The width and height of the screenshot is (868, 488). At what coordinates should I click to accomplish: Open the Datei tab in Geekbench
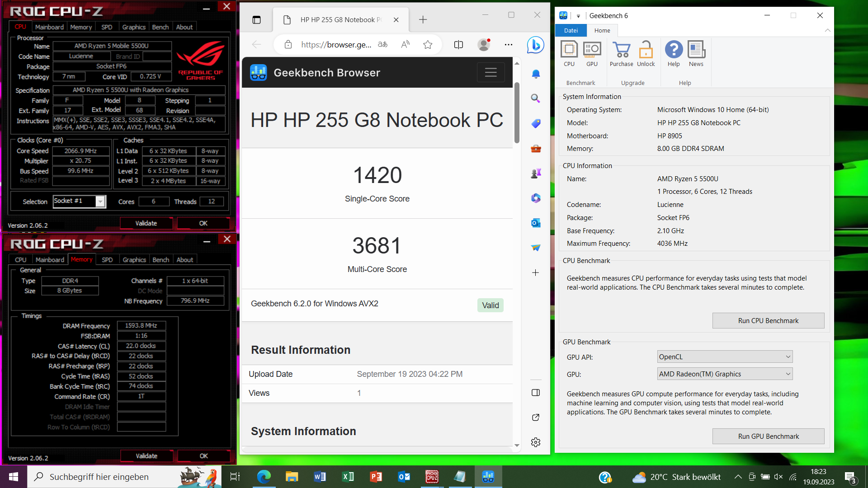pyautogui.click(x=571, y=30)
